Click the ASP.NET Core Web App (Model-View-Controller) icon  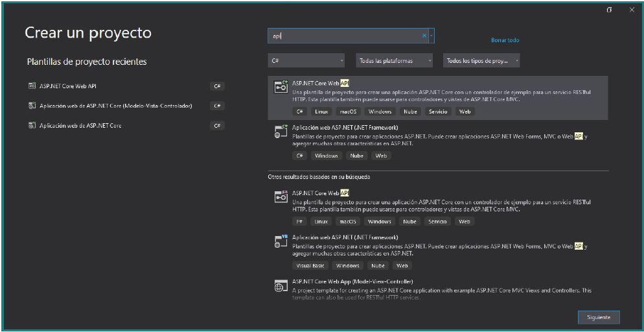coord(281,285)
